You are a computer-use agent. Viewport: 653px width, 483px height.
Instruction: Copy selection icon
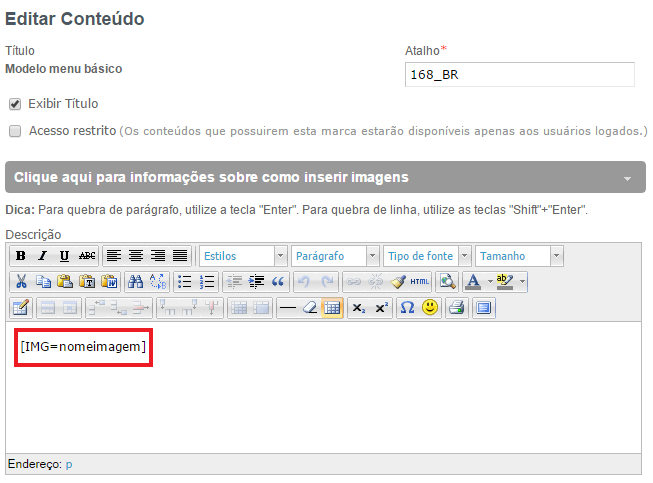pos(43,282)
